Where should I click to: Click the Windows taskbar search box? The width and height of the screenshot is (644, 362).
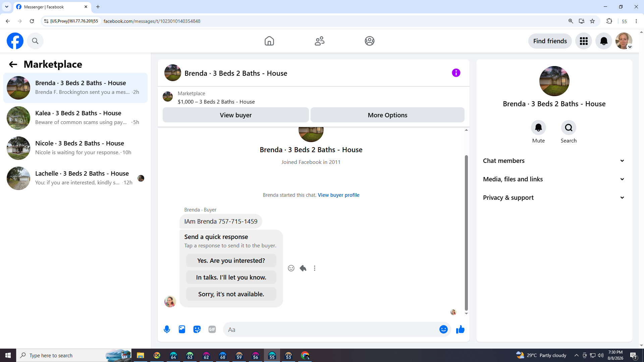(x=74, y=355)
